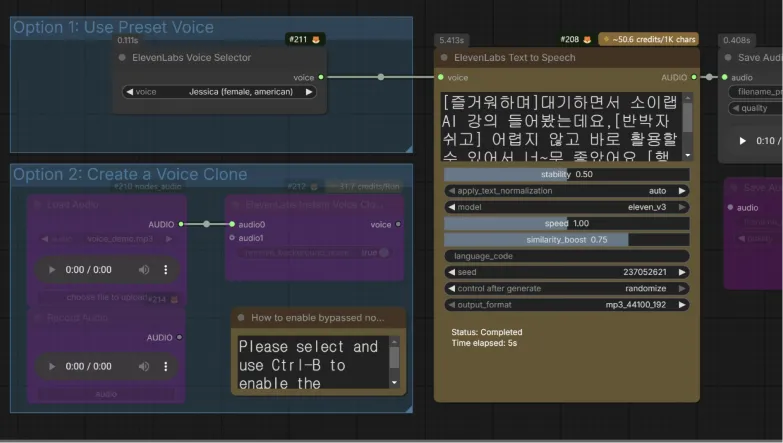
Task: Click previous arrow of apply_text_normalization
Action: (451, 191)
